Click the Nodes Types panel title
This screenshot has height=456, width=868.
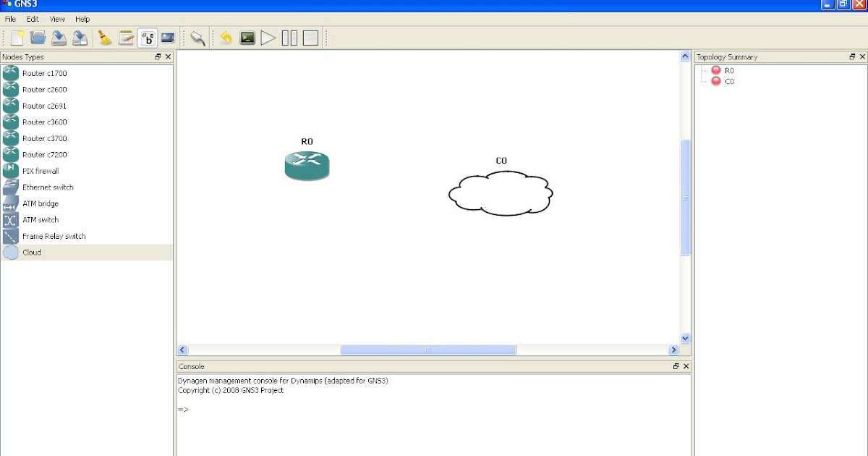point(22,56)
